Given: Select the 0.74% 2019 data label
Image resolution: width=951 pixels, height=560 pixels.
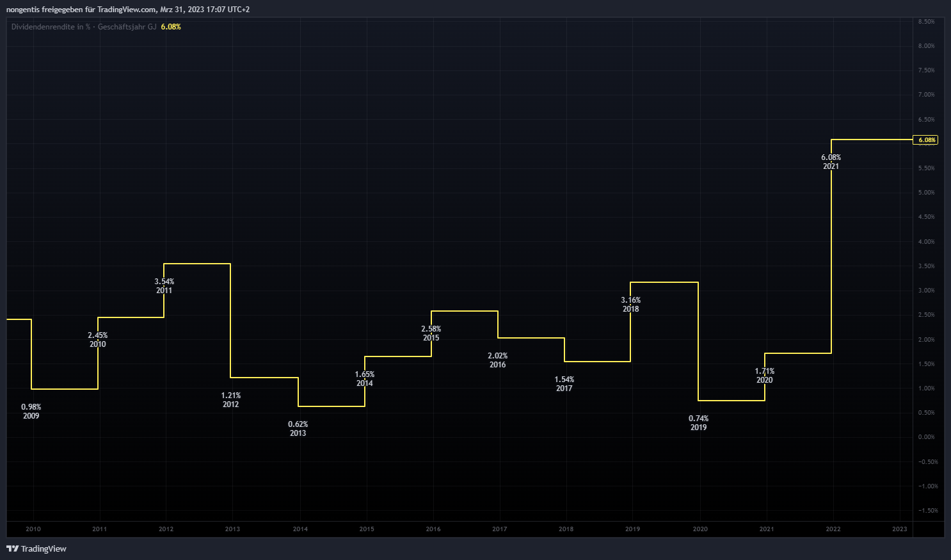Looking at the screenshot, I should pos(698,423).
